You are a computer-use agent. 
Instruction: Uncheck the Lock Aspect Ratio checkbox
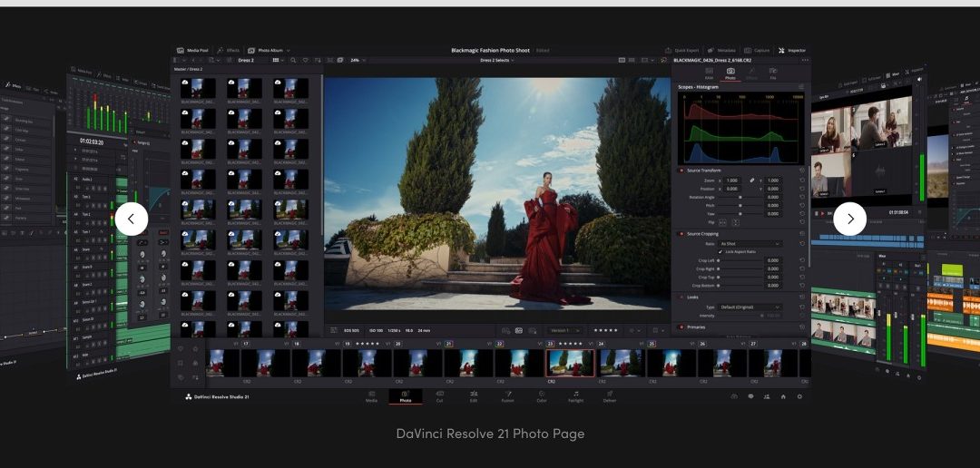click(x=720, y=251)
